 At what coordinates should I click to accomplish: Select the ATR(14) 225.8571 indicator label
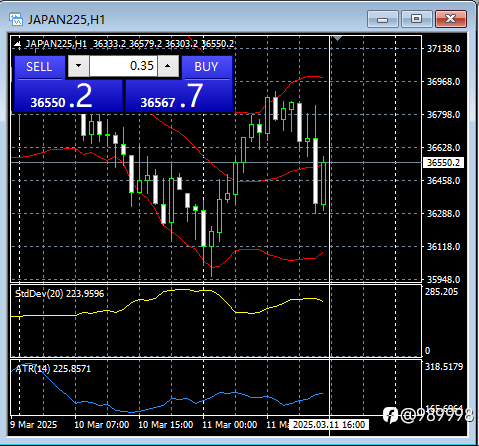(53, 369)
